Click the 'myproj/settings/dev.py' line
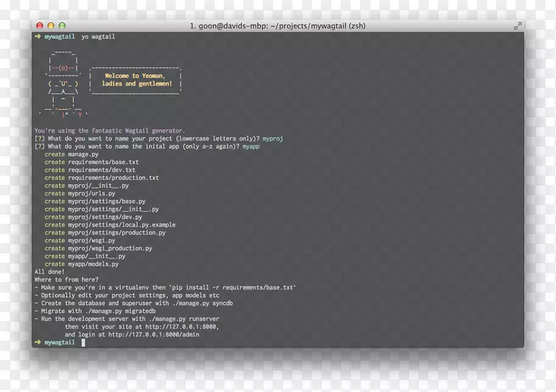 point(93,217)
